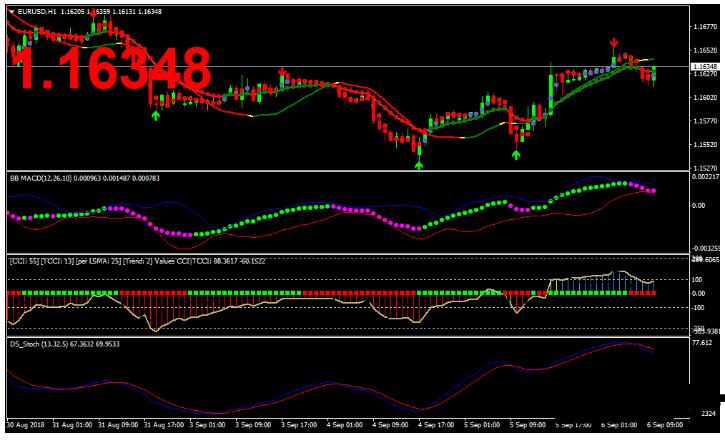
Task: Click the CCI / TCCI indicator label
Action: [x=137, y=261]
